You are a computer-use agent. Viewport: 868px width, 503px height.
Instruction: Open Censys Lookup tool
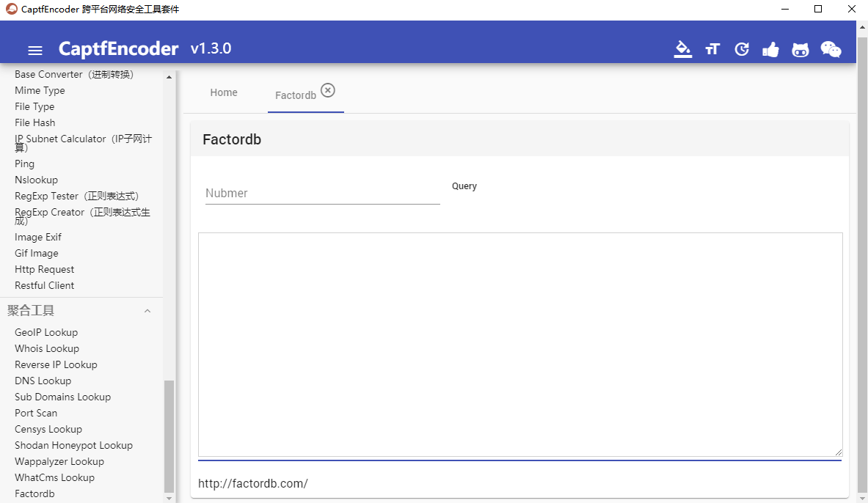pos(48,429)
